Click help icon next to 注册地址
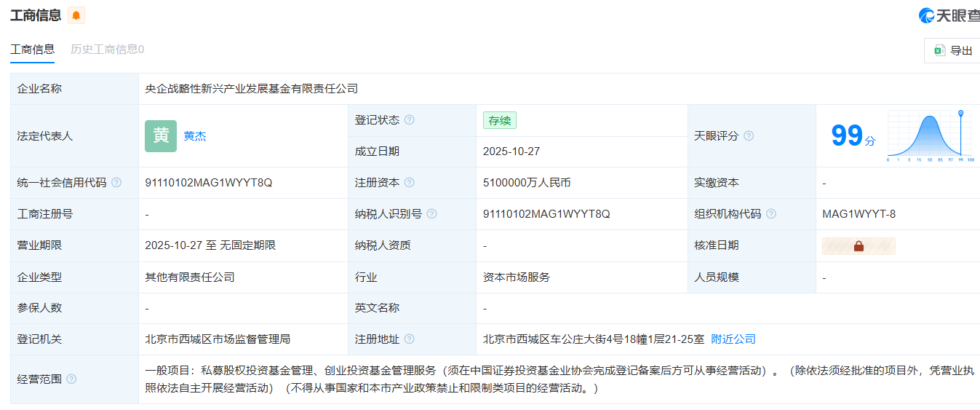 tap(409, 339)
